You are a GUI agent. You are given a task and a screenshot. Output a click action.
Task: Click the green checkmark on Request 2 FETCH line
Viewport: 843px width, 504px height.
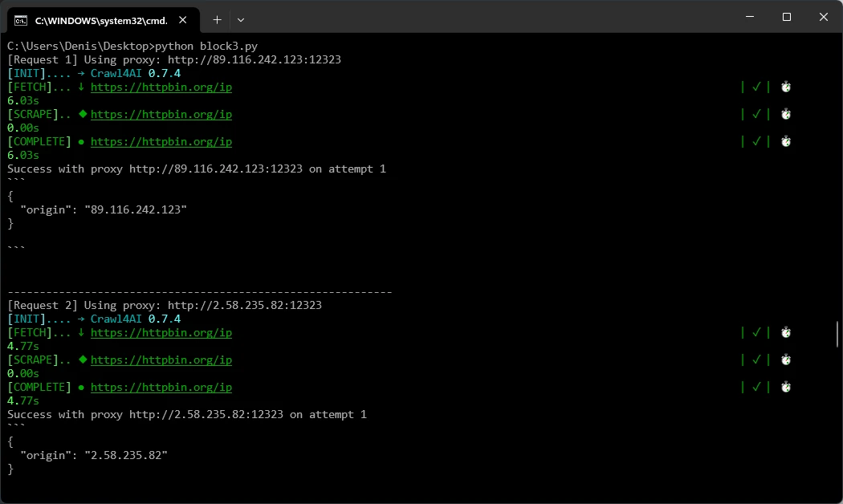(x=755, y=333)
